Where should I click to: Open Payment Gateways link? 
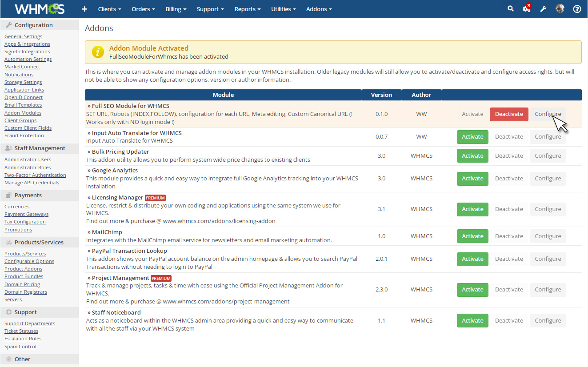click(x=26, y=214)
